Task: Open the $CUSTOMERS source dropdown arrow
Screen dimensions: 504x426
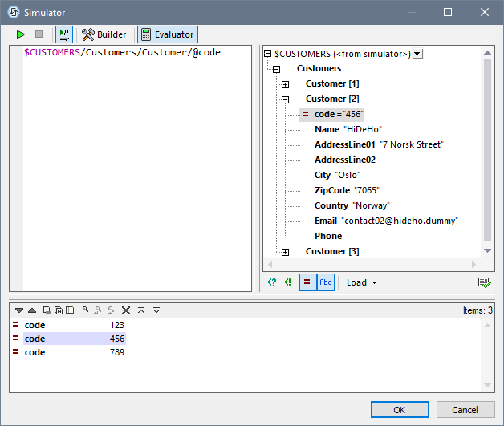Action: [417, 54]
